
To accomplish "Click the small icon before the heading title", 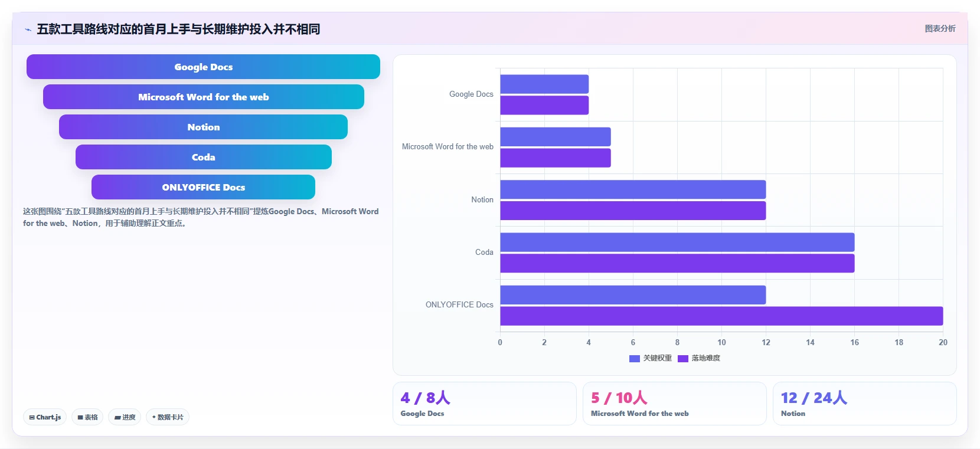I will (28, 30).
